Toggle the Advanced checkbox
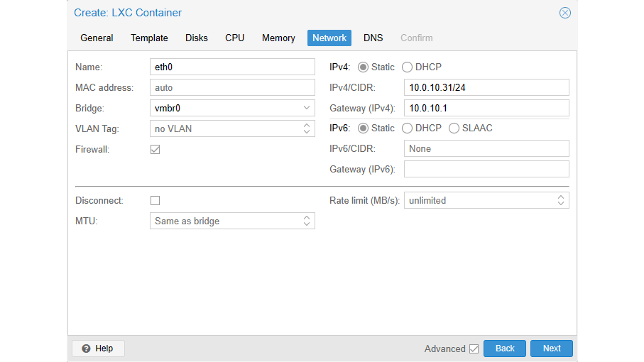The height and width of the screenshot is (362, 644). 474,349
